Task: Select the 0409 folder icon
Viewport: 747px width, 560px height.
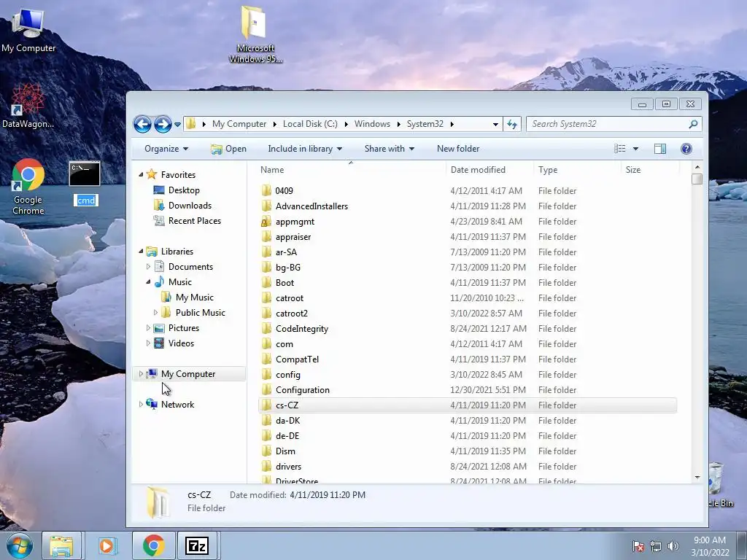Action: [266, 190]
